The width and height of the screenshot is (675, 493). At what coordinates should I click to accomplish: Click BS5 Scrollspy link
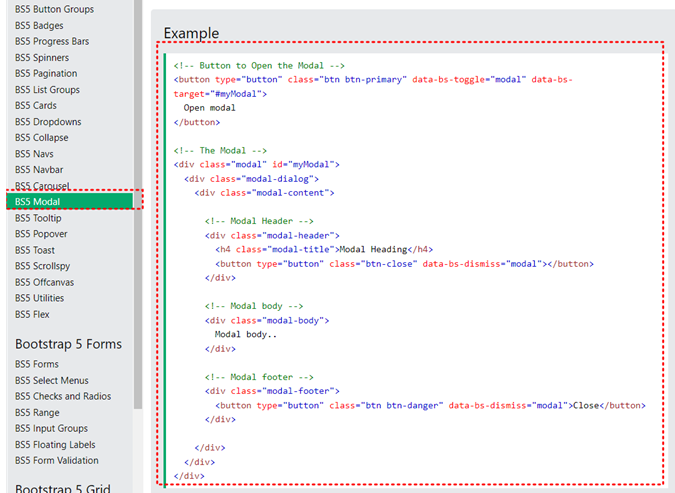43,266
